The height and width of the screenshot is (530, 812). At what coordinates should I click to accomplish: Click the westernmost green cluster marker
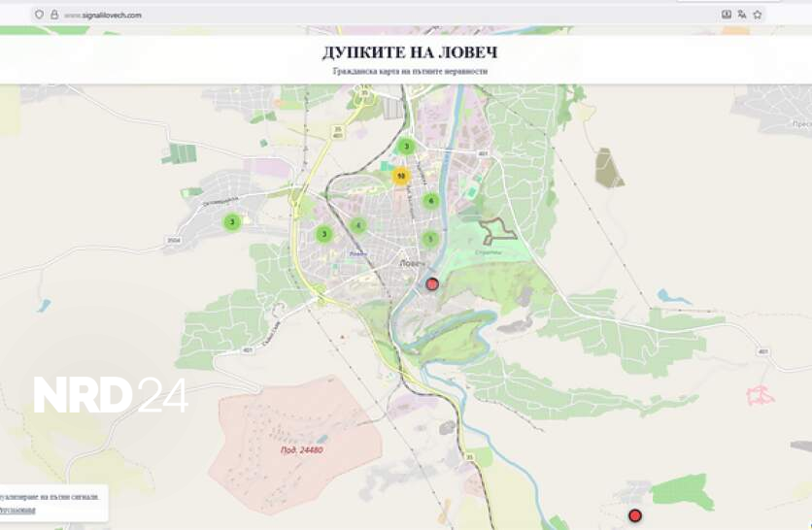(x=231, y=222)
